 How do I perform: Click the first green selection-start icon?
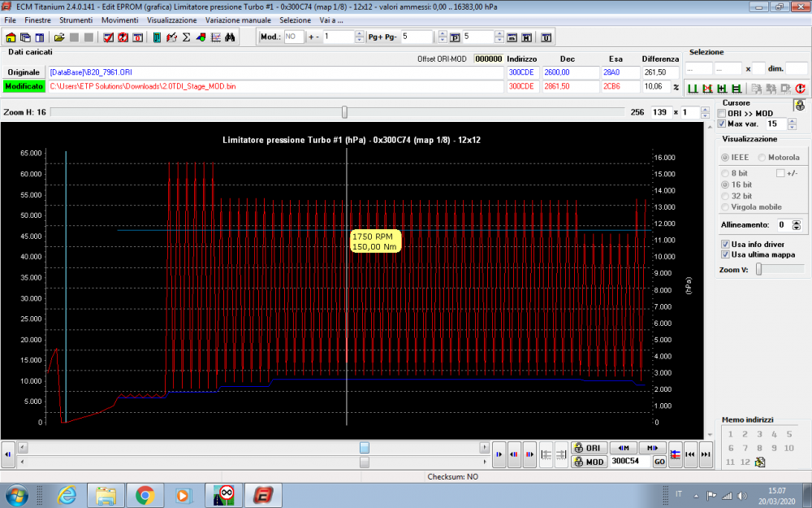(x=693, y=89)
